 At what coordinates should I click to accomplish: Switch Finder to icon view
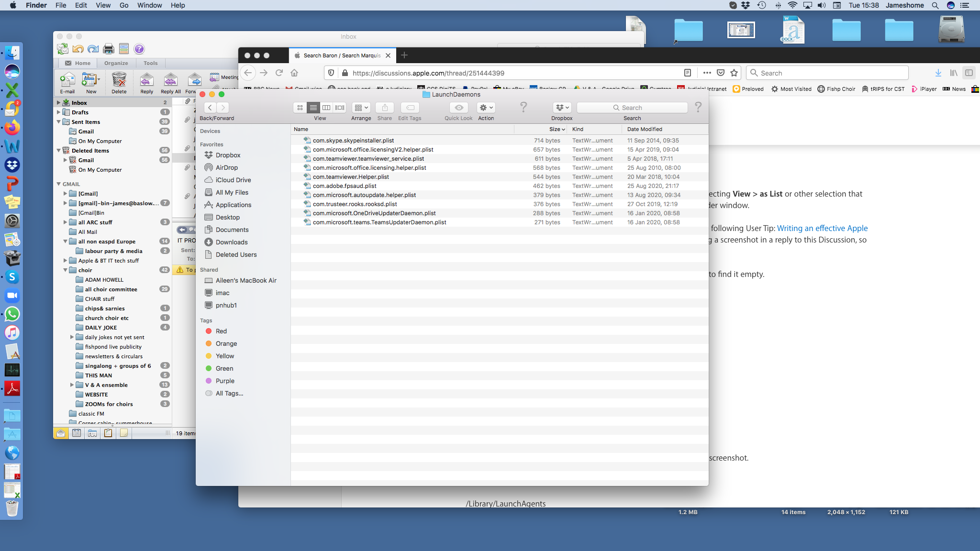tap(300, 108)
